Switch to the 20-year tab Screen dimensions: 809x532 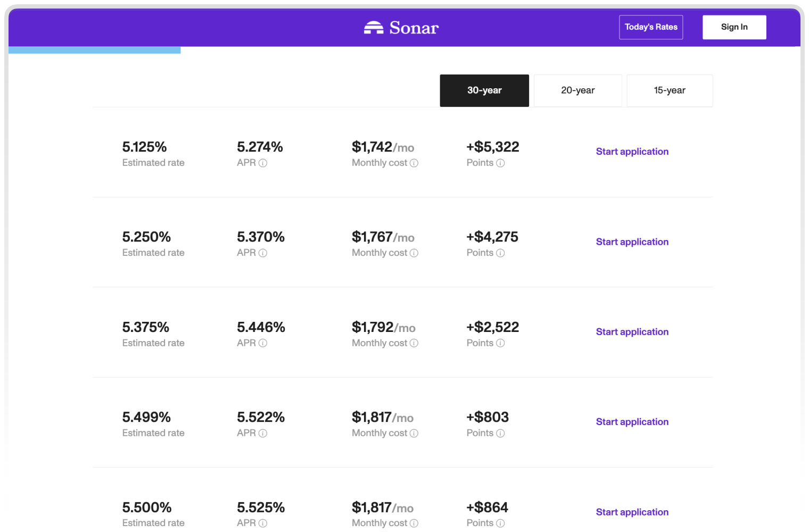coord(578,90)
